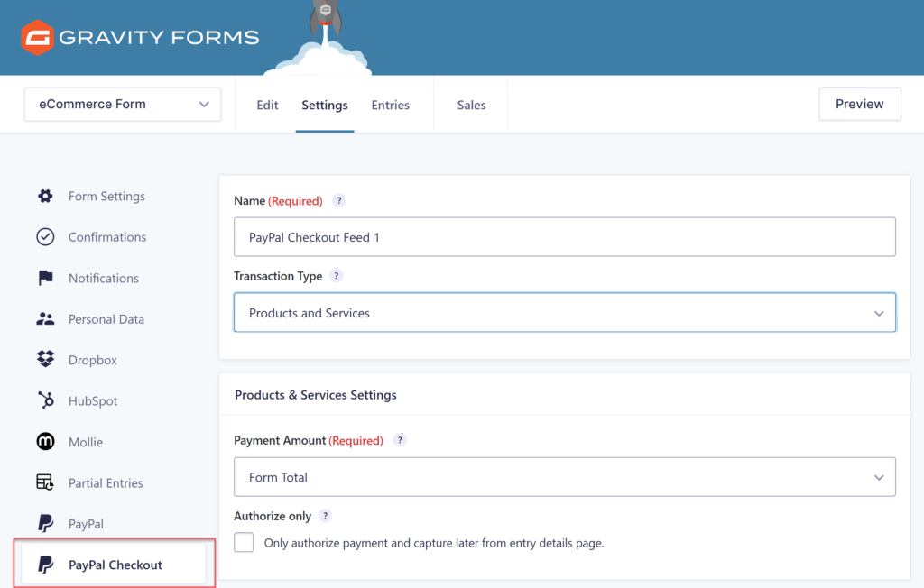Expand the Payment Amount dropdown
Image resolution: width=924 pixels, height=588 pixels.
(564, 477)
